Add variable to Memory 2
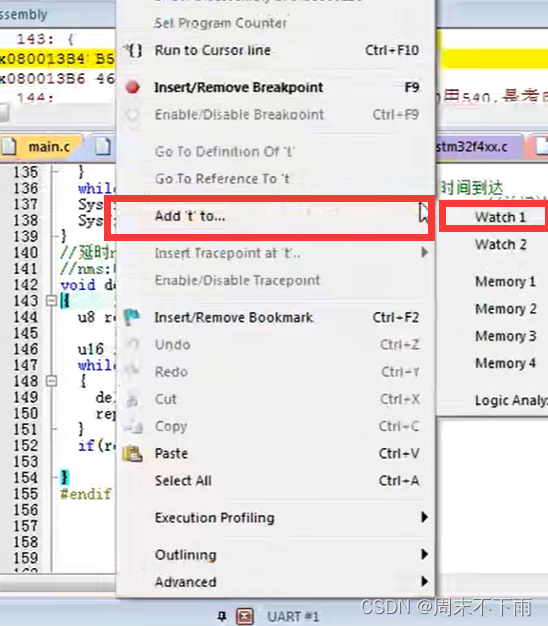The width and height of the screenshot is (548, 626). click(x=505, y=309)
